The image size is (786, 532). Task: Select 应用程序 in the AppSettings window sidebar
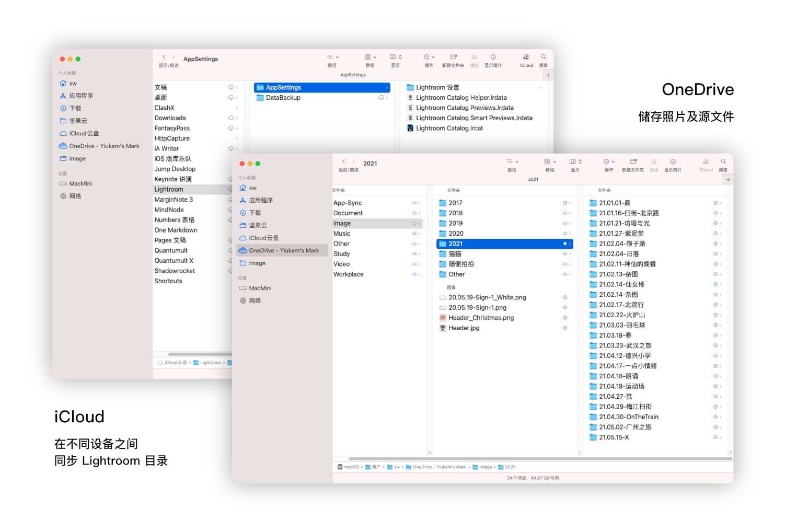(x=81, y=96)
